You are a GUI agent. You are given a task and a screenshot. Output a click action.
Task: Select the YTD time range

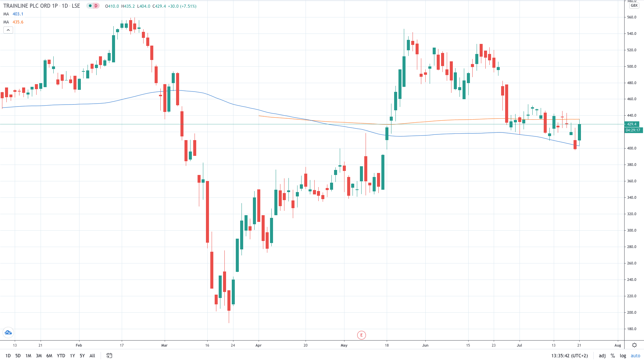(x=61, y=356)
